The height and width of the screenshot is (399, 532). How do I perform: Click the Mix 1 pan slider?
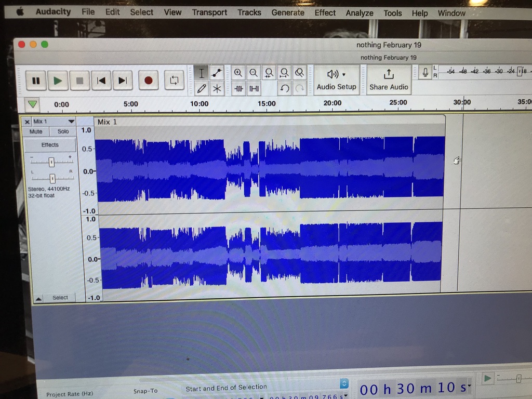coord(52,178)
